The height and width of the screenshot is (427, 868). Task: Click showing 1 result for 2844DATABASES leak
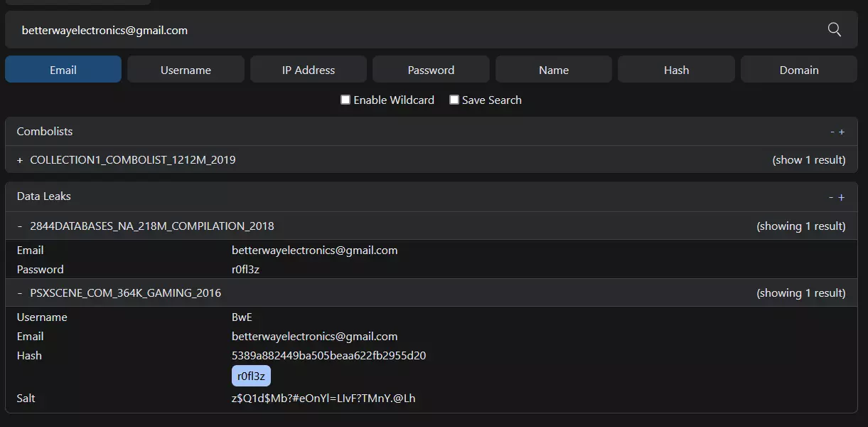801,226
